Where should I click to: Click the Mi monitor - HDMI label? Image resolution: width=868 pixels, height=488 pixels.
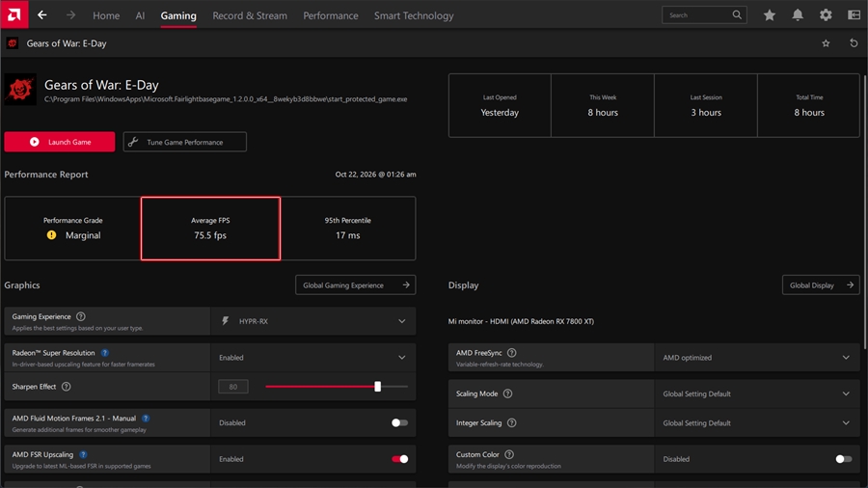521,321
